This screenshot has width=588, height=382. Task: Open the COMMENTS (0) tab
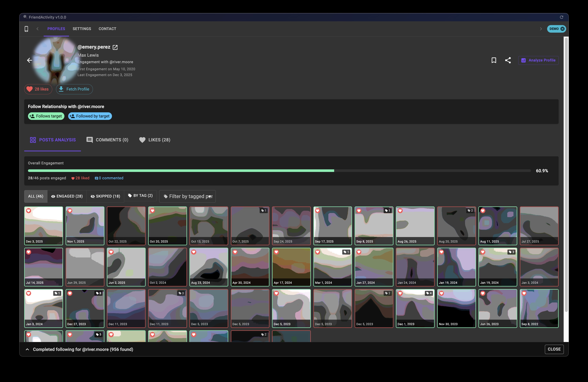pos(107,140)
